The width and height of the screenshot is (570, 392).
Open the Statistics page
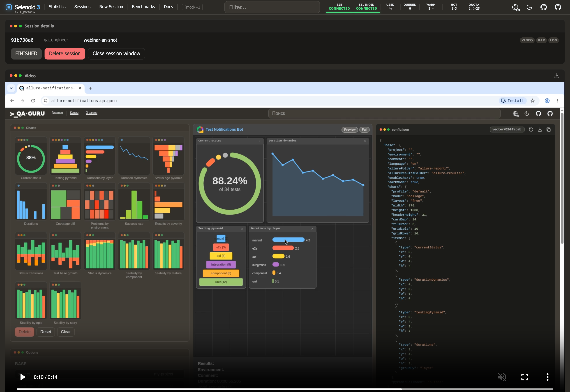57,7
